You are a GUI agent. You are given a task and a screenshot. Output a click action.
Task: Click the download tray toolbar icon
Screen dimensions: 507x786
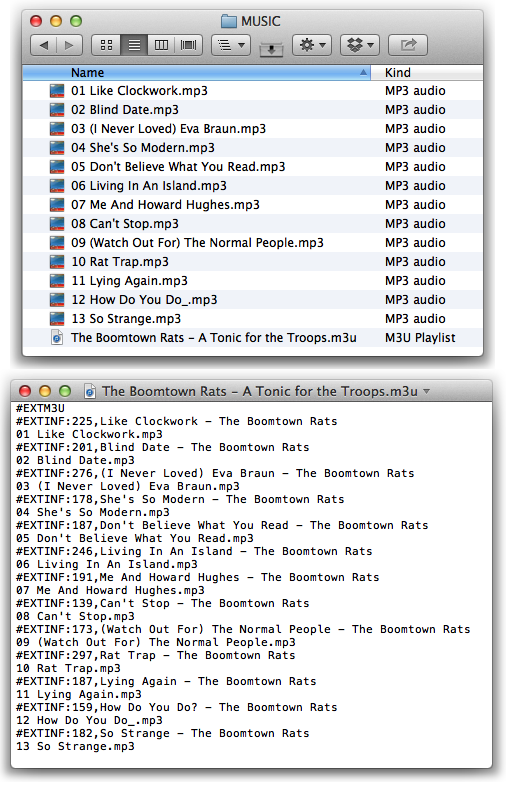pos(271,49)
